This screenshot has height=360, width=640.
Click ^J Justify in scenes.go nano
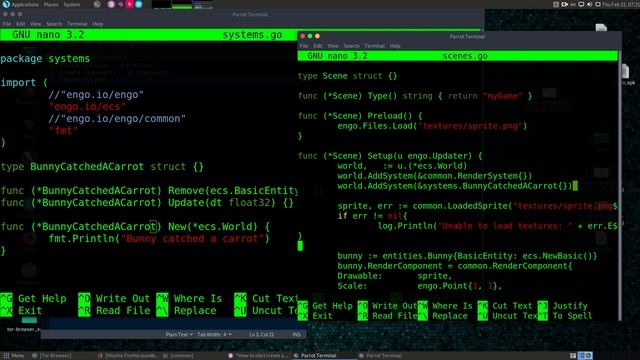563,305
